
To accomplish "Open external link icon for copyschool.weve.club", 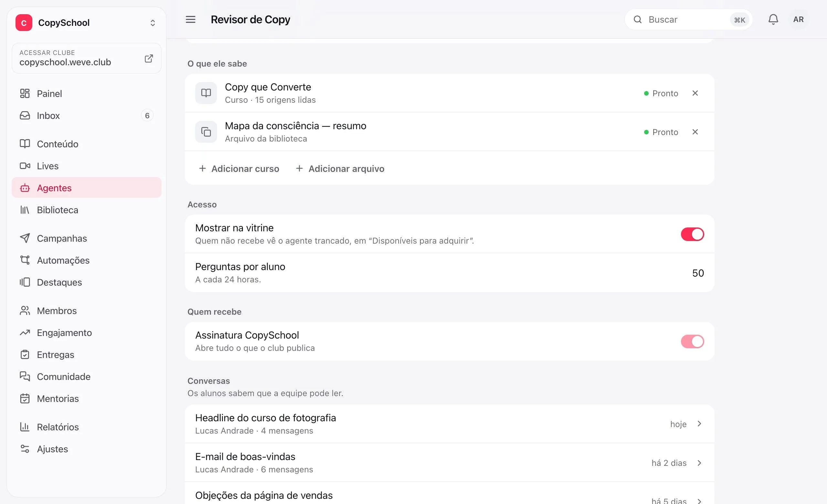I will pyautogui.click(x=149, y=58).
